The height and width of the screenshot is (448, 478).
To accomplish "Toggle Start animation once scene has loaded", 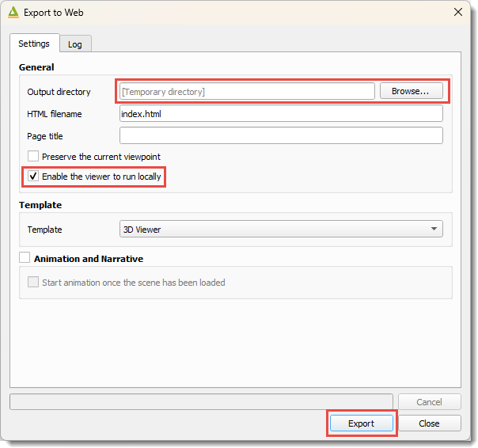I will click(33, 282).
